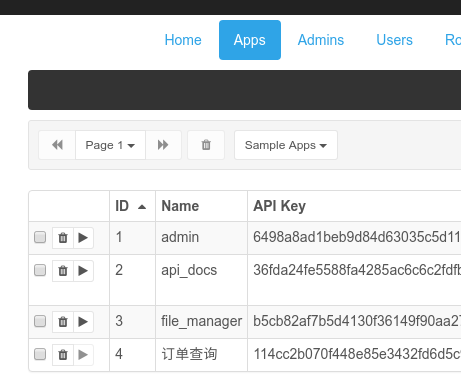This screenshot has width=461, height=389.
Task: Click the play icon in the 订单查询 row
Action: pos(83,355)
